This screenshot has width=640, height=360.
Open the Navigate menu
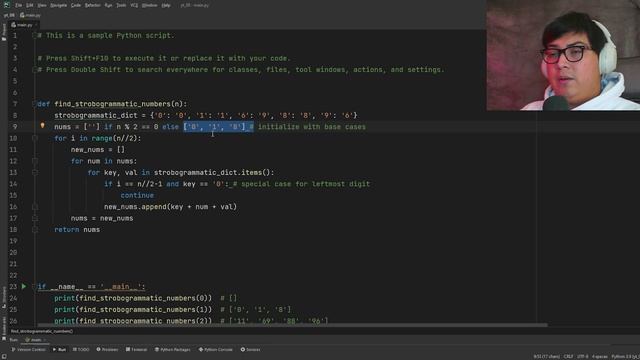(x=58, y=5)
